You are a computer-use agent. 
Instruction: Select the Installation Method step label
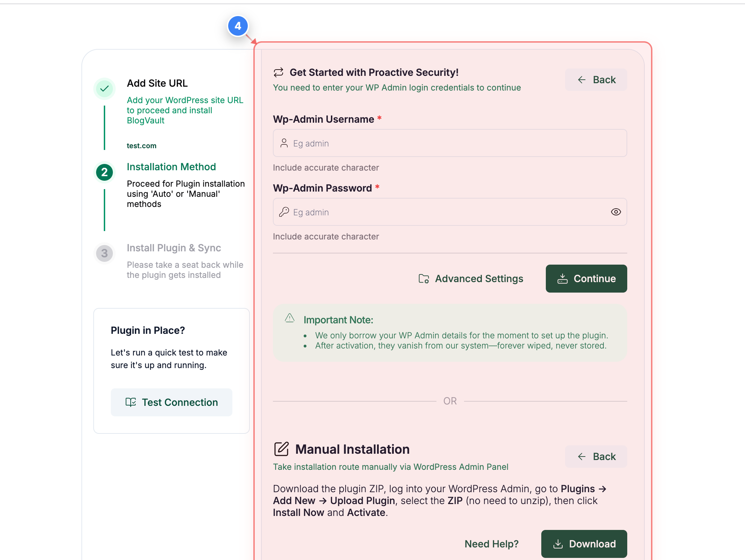171,167
